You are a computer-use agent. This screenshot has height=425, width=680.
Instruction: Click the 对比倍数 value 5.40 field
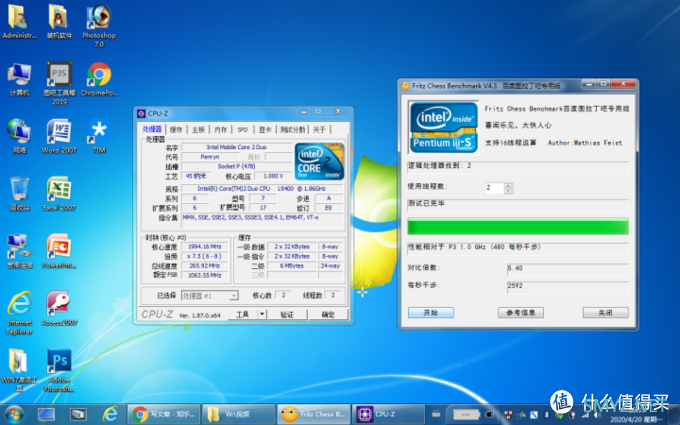click(568, 269)
